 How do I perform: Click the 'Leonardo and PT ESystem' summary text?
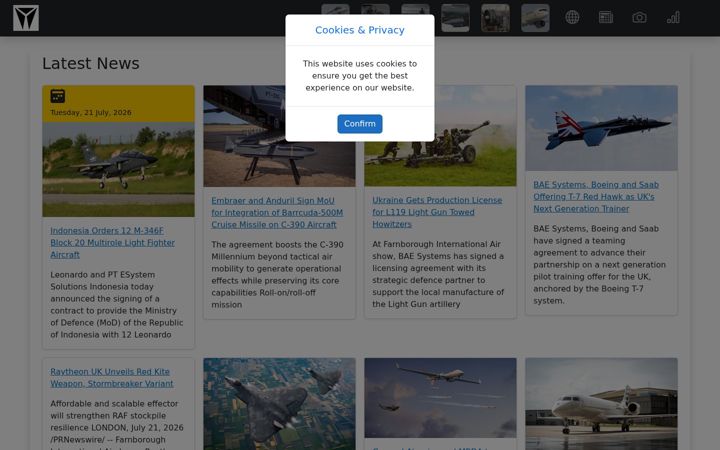point(117,305)
